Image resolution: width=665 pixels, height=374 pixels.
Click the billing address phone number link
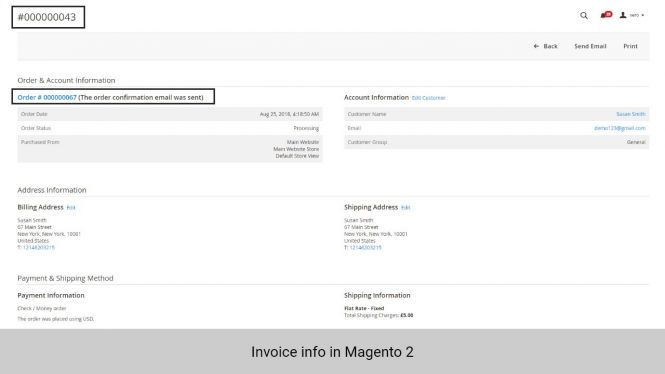[x=39, y=248]
